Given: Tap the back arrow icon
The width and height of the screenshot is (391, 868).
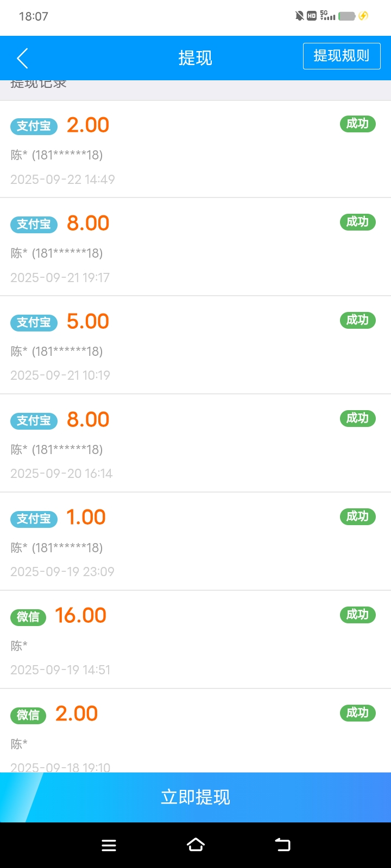Looking at the screenshot, I should [x=22, y=58].
